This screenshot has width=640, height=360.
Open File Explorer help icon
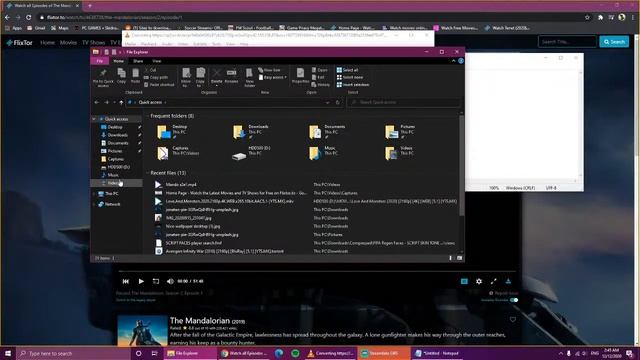[461, 61]
